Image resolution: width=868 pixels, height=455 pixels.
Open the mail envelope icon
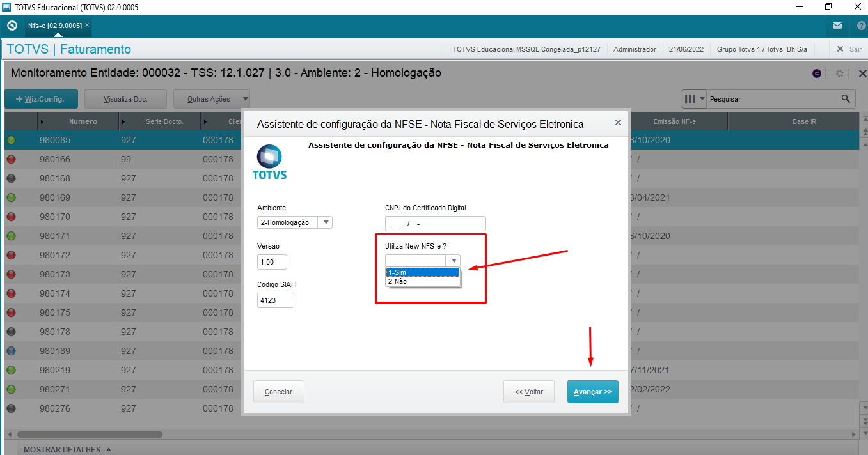point(837,26)
